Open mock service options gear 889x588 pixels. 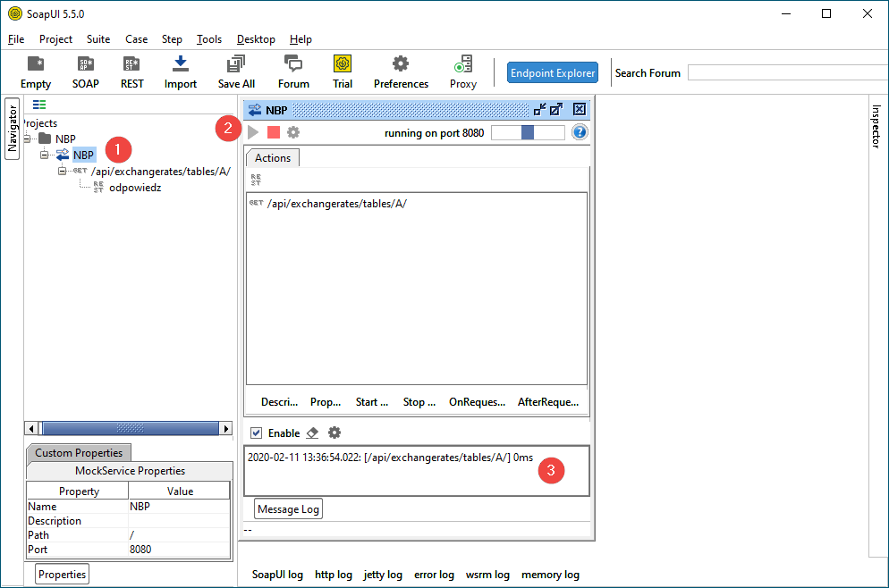293,132
